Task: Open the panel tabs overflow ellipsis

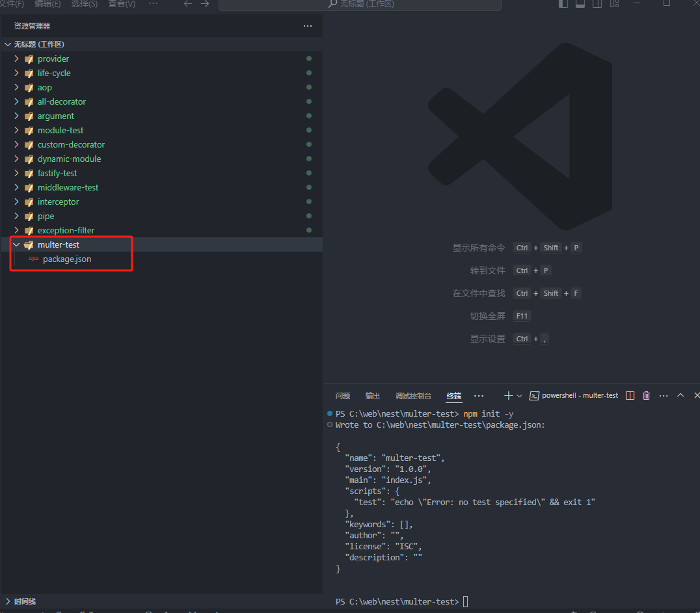Action: (x=479, y=396)
